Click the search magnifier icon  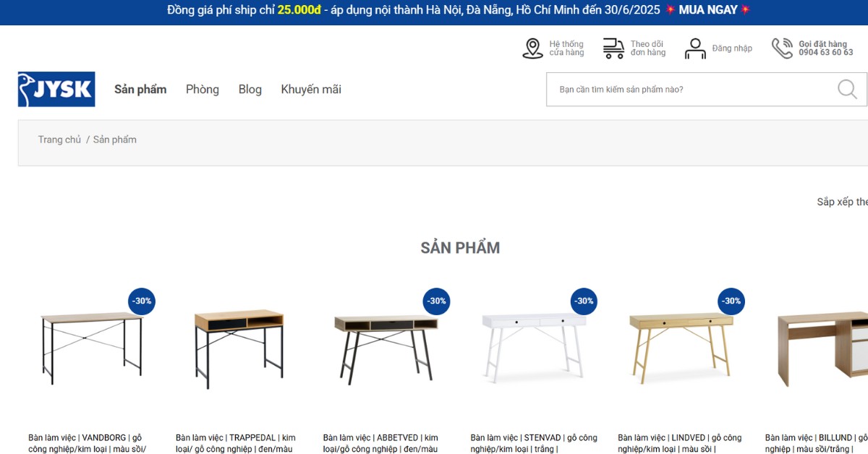click(x=847, y=89)
